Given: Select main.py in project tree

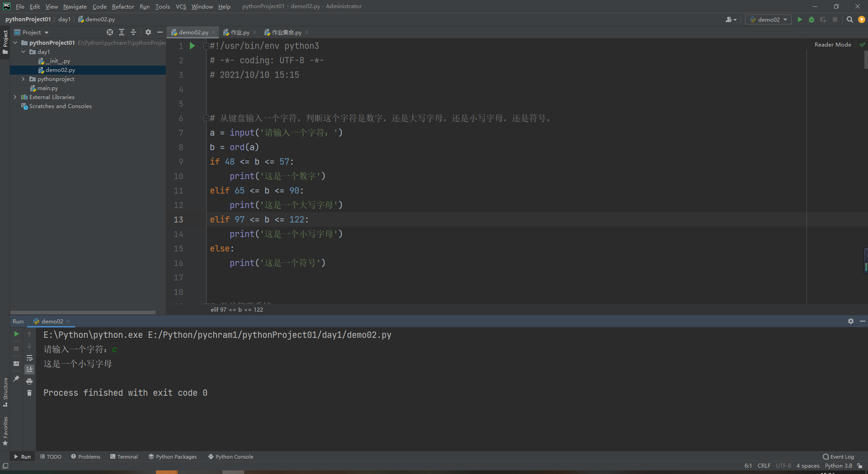Looking at the screenshot, I should point(44,88).
